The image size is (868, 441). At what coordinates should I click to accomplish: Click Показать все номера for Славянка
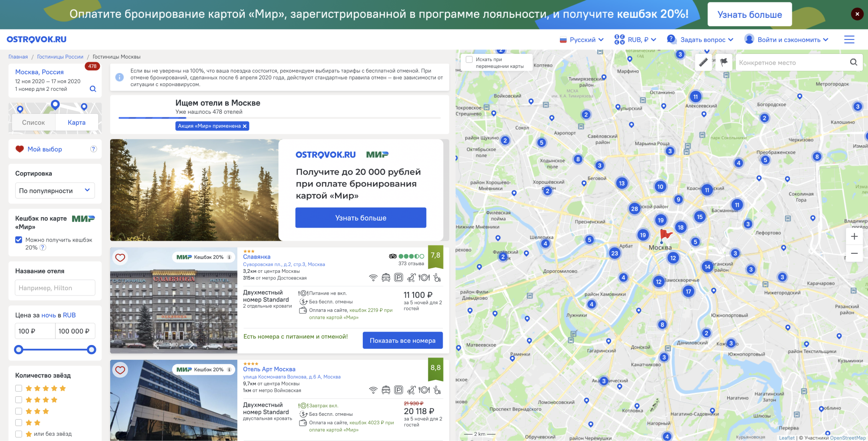[x=402, y=341]
